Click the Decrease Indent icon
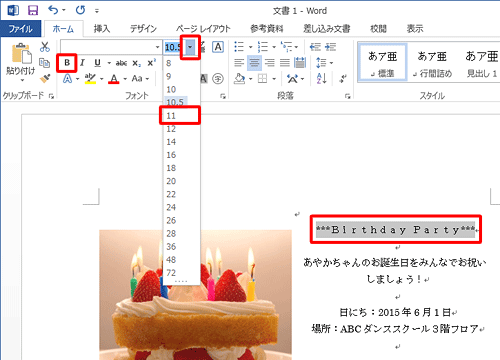Image resolution: width=500 pixels, height=360 pixels. (315, 47)
